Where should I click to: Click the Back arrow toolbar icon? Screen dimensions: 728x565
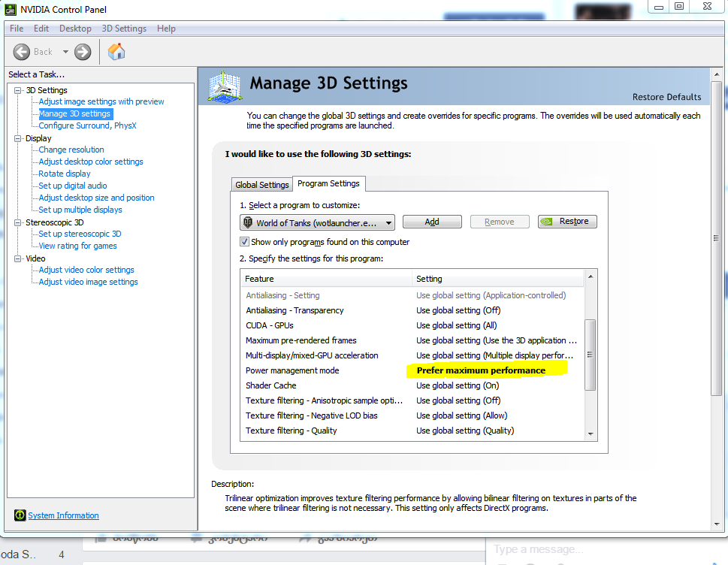coord(22,52)
